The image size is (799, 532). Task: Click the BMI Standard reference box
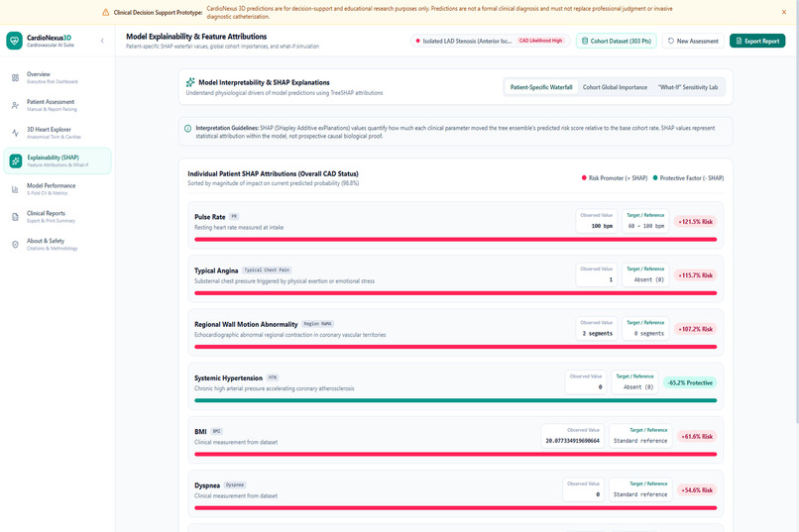tap(640, 436)
